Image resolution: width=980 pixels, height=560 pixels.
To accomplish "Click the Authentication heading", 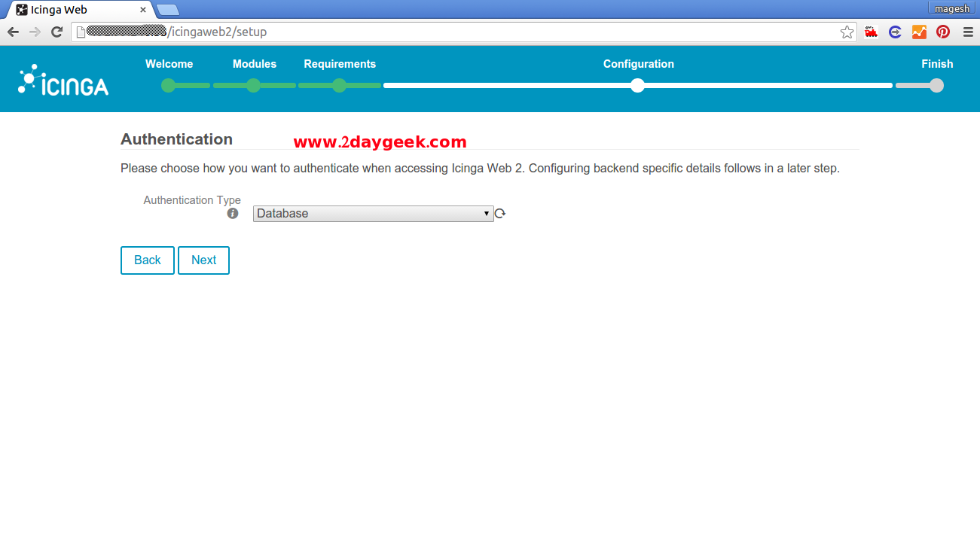I will pyautogui.click(x=177, y=139).
